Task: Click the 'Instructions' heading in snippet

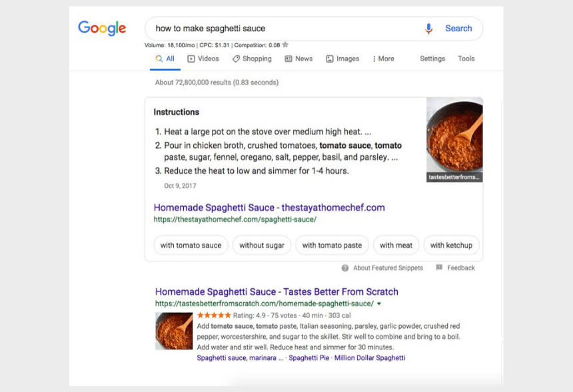Action: tap(176, 112)
